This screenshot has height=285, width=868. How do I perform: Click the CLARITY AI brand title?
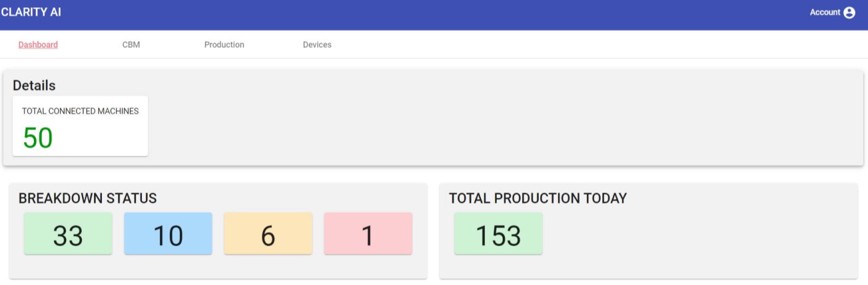(x=31, y=12)
